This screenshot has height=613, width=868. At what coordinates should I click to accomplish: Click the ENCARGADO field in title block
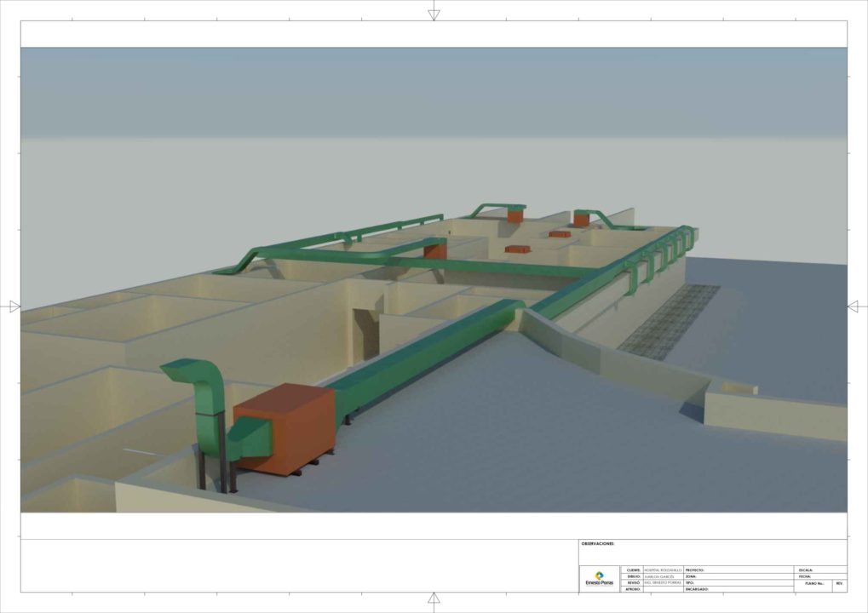click(738, 589)
